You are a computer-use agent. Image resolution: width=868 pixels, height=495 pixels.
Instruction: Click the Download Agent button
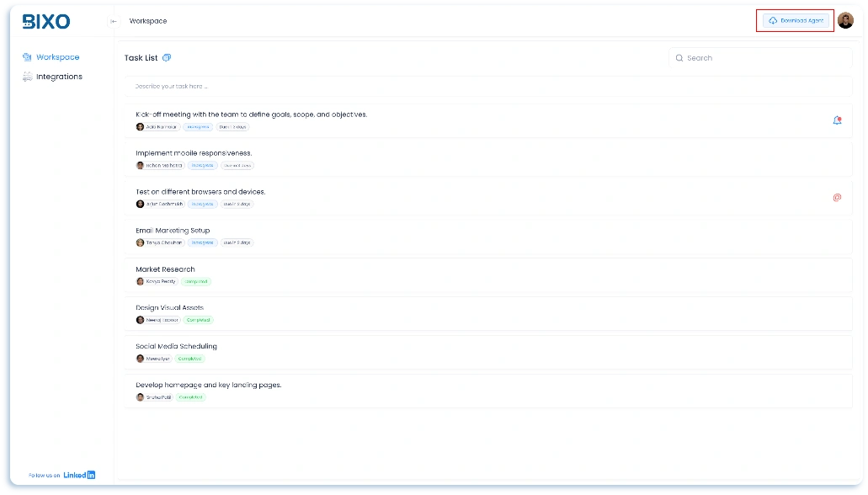(794, 19)
